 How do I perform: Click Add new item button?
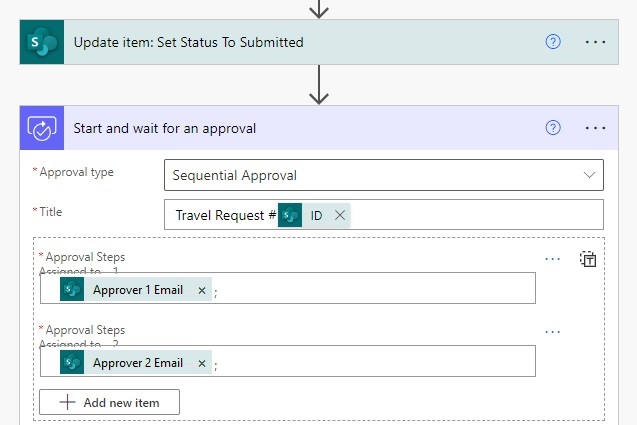click(x=109, y=402)
